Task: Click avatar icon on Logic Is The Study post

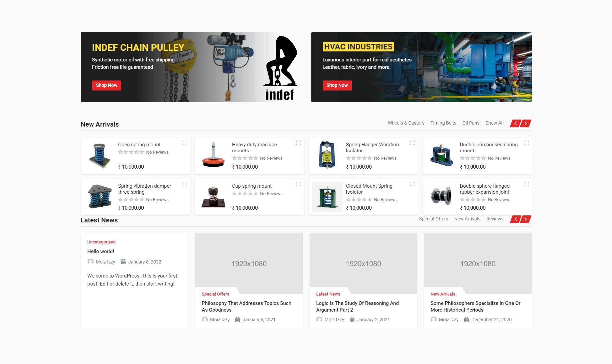Action: coord(319,320)
